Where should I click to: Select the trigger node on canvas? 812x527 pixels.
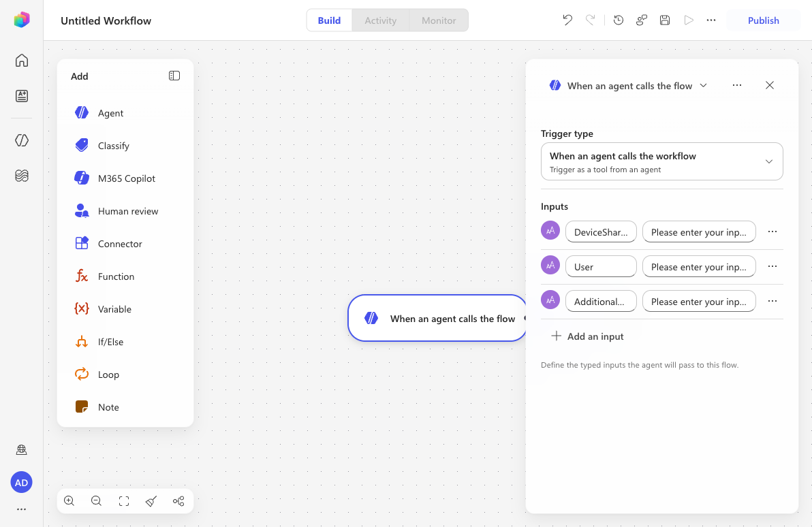pyautogui.click(x=437, y=318)
